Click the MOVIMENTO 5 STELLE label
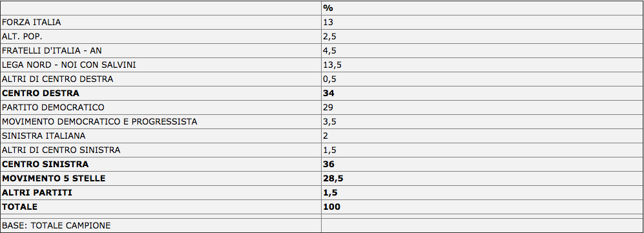The image size is (644, 233). click(x=54, y=178)
